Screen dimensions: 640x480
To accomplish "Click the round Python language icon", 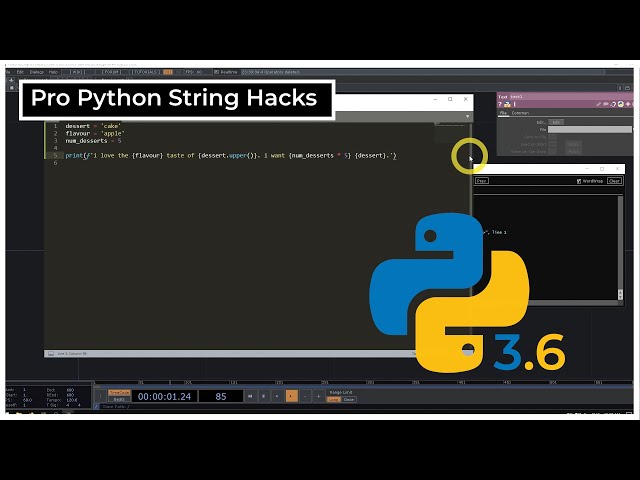I will pyautogui.click(x=621, y=104).
